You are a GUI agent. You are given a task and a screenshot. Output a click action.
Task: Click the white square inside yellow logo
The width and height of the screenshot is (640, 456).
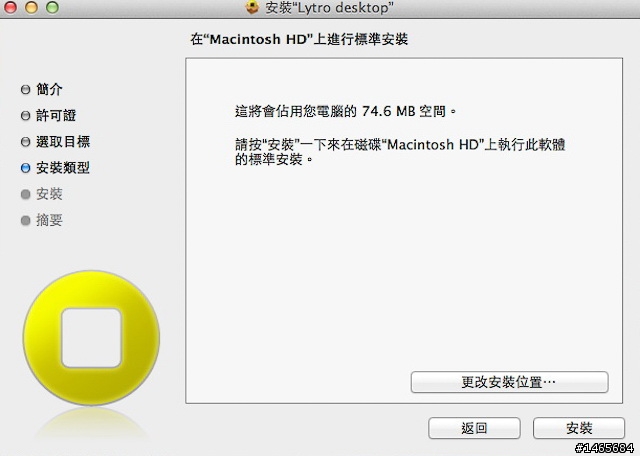point(91,338)
